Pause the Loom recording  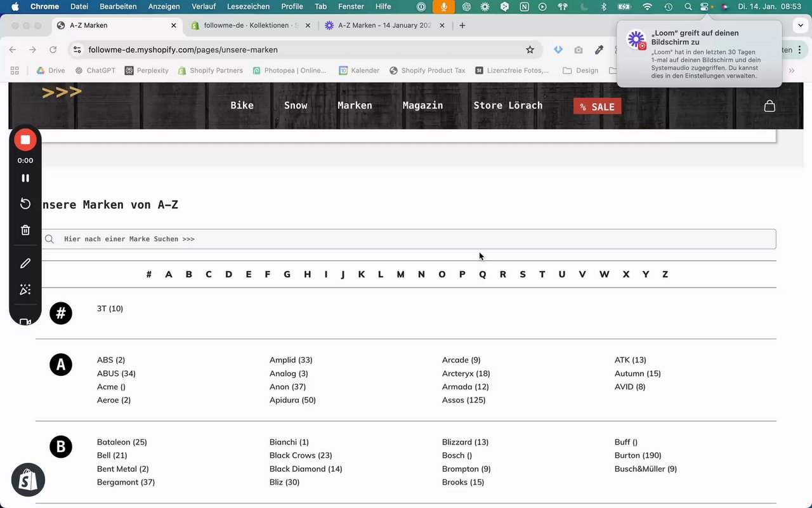point(25,178)
